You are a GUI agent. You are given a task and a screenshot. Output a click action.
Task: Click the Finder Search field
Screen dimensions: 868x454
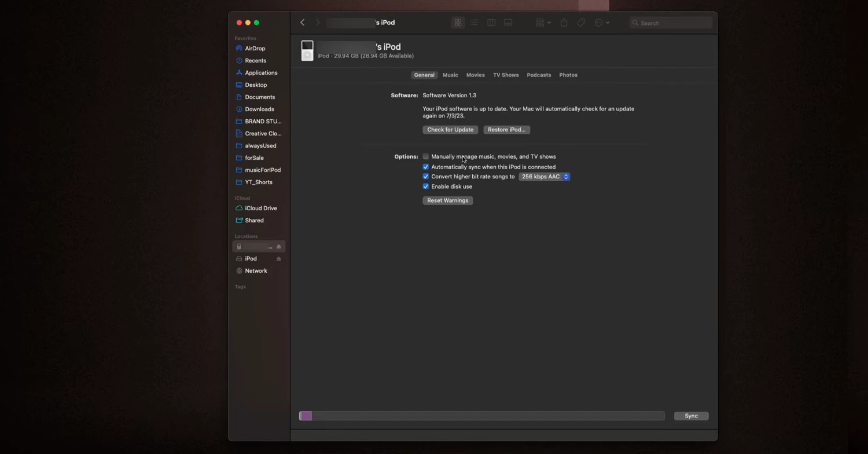coord(671,23)
